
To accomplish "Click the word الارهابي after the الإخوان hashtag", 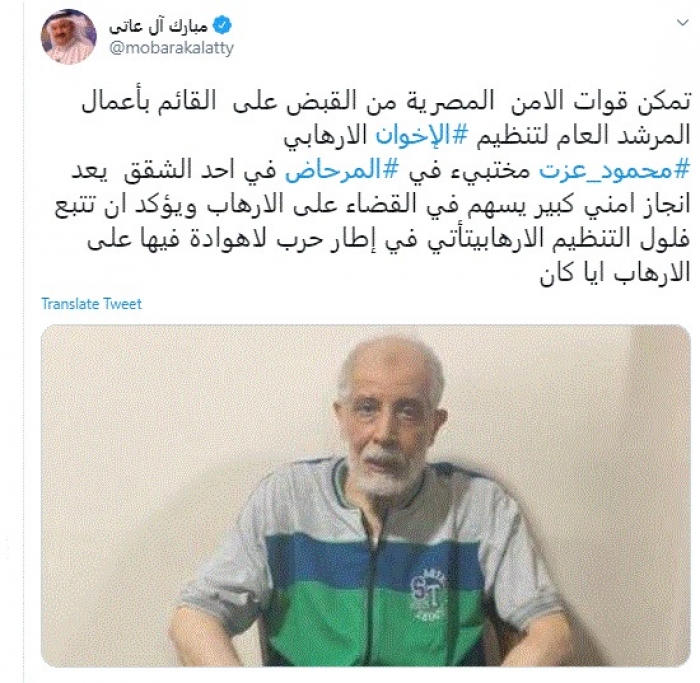I will [325, 137].
